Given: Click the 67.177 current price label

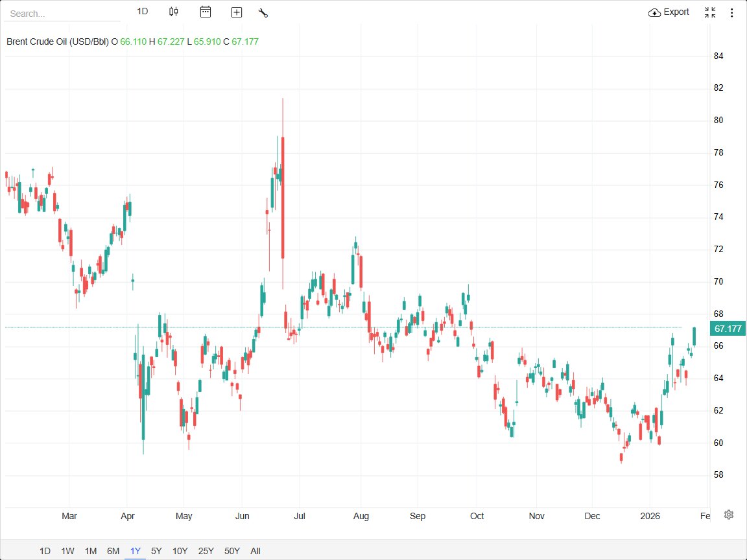Looking at the screenshot, I should click(x=728, y=329).
